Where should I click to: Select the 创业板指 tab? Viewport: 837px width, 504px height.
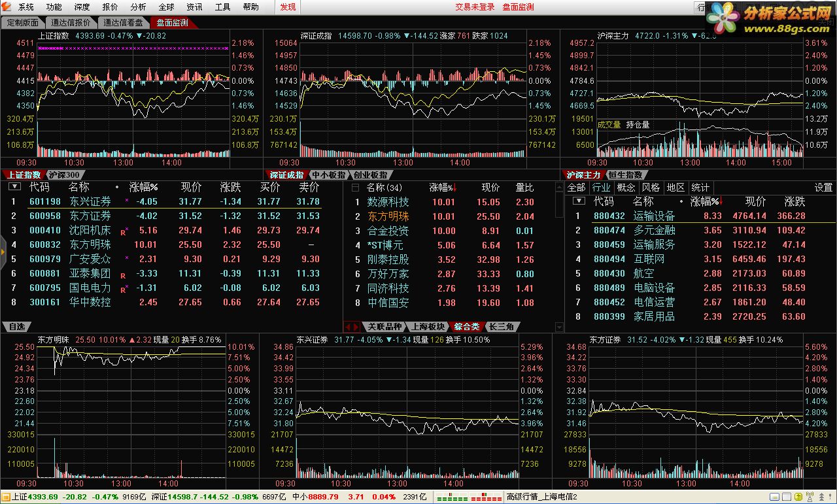pyautogui.click(x=370, y=175)
